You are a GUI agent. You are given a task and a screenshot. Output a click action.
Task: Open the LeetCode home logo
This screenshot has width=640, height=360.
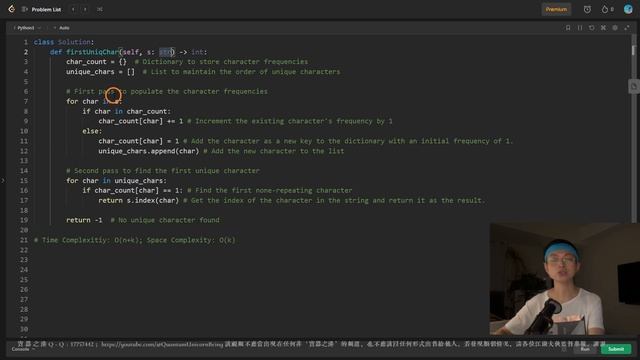click(11, 9)
